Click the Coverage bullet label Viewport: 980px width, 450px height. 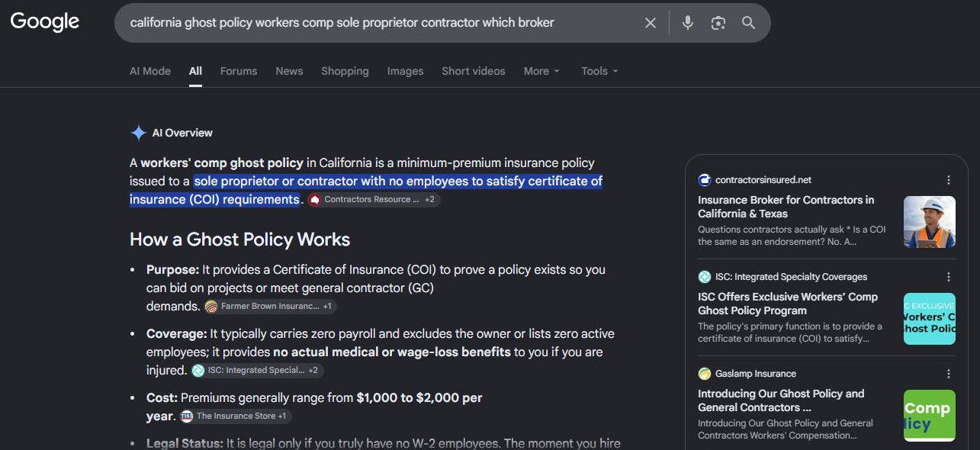tap(177, 334)
